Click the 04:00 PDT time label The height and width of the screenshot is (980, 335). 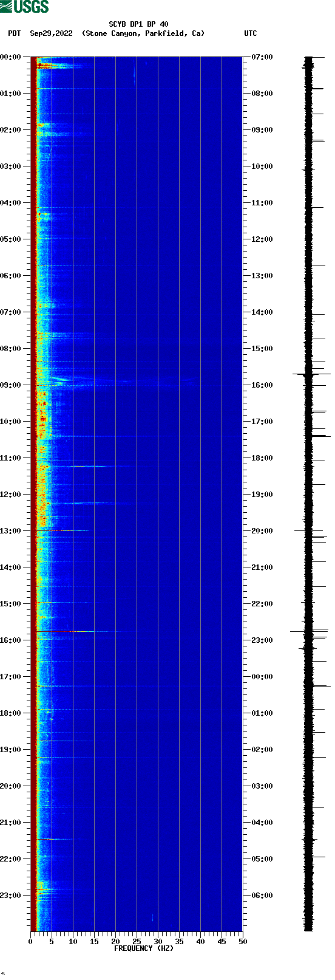coord(11,203)
